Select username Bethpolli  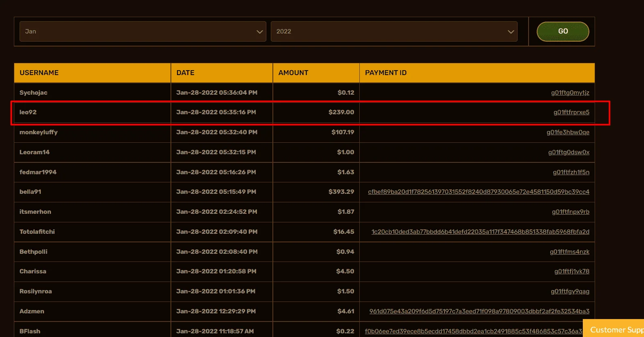pyautogui.click(x=33, y=252)
